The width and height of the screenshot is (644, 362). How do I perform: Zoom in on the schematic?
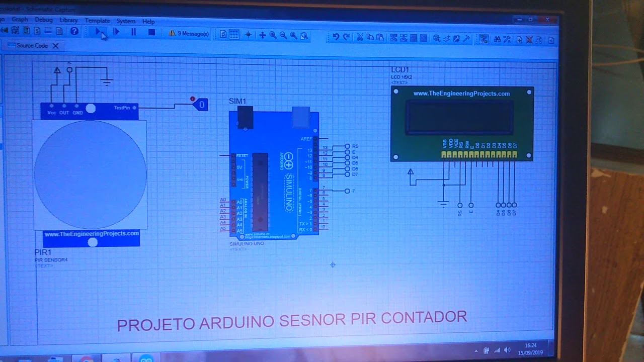coord(273,35)
